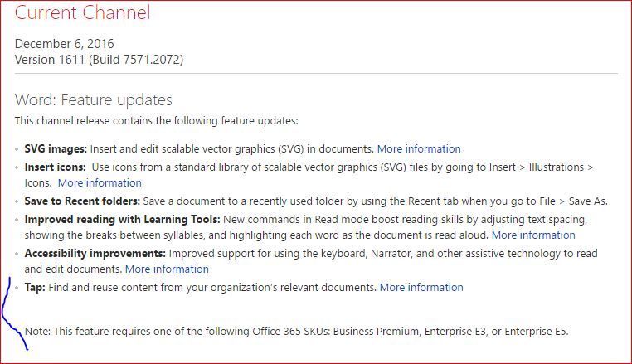Click the Accessibility improvements bold label
Screen dimensions: 632x364
[95, 253]
